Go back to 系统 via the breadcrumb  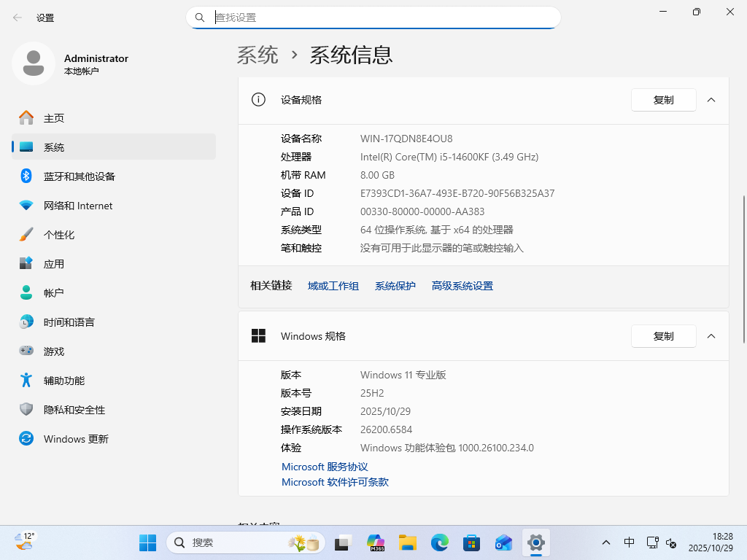tap(258, 54)
